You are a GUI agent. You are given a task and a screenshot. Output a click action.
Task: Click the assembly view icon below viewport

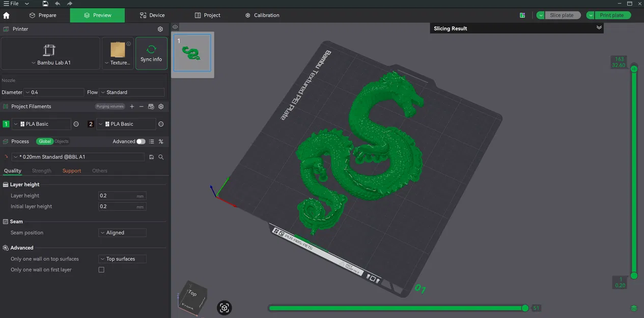(225, 307)
